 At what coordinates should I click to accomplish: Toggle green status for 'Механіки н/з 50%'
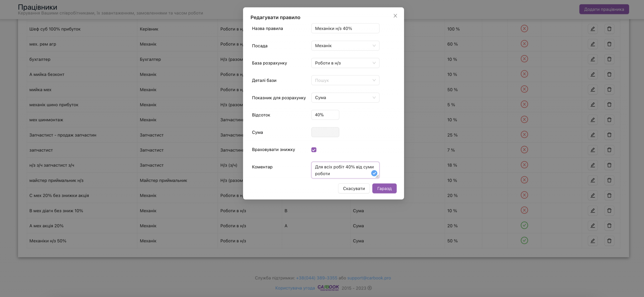[524, 240]
